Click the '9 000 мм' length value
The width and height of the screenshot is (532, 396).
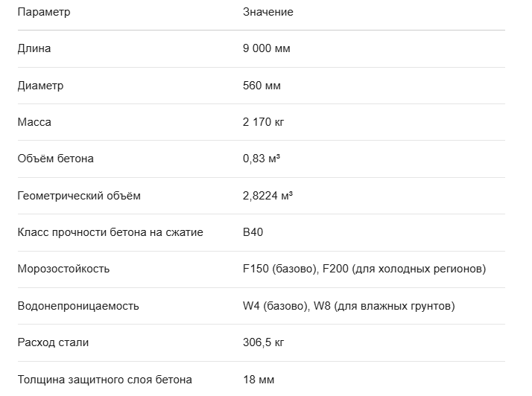pyautogui.click(x=266, y=48)
